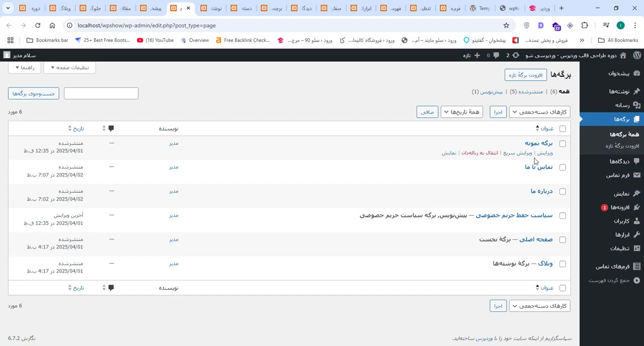Open the browser home button
The image size is (644, 346).
(x=52, y=25)
